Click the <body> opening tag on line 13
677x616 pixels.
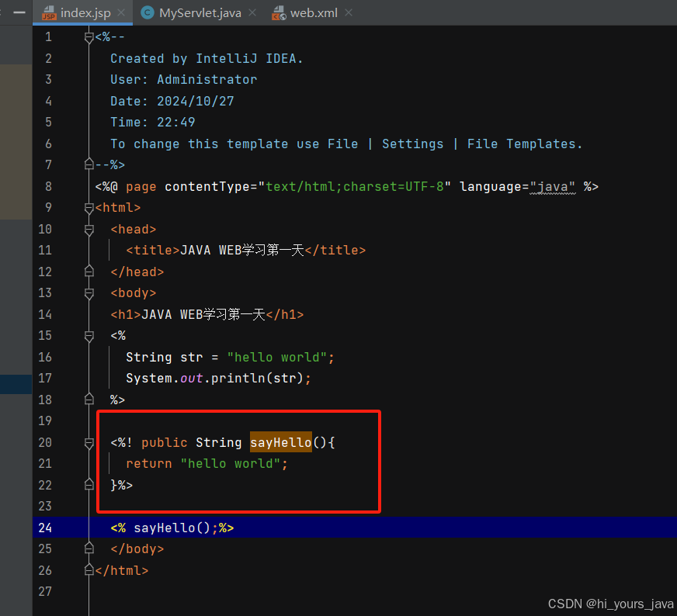134,293
